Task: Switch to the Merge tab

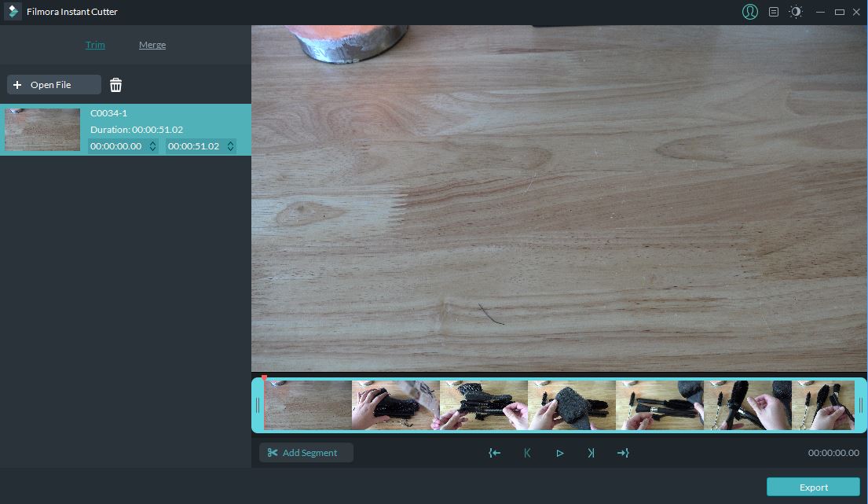Action: tap(152, 45)
